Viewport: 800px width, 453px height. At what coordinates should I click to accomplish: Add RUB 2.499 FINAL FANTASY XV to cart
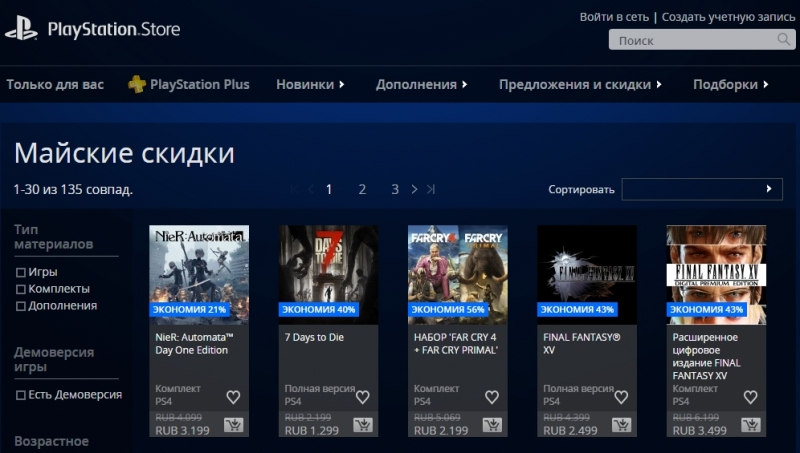[621, 424]
